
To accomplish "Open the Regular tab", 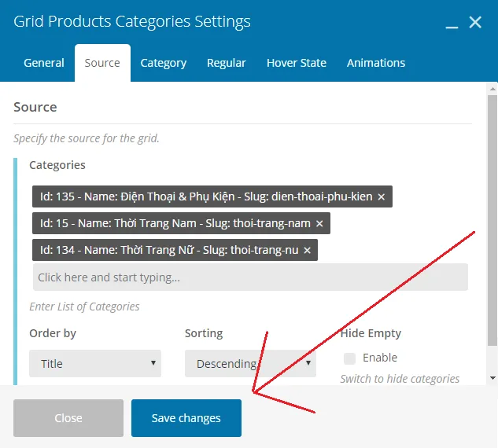I will pos(226,63).
